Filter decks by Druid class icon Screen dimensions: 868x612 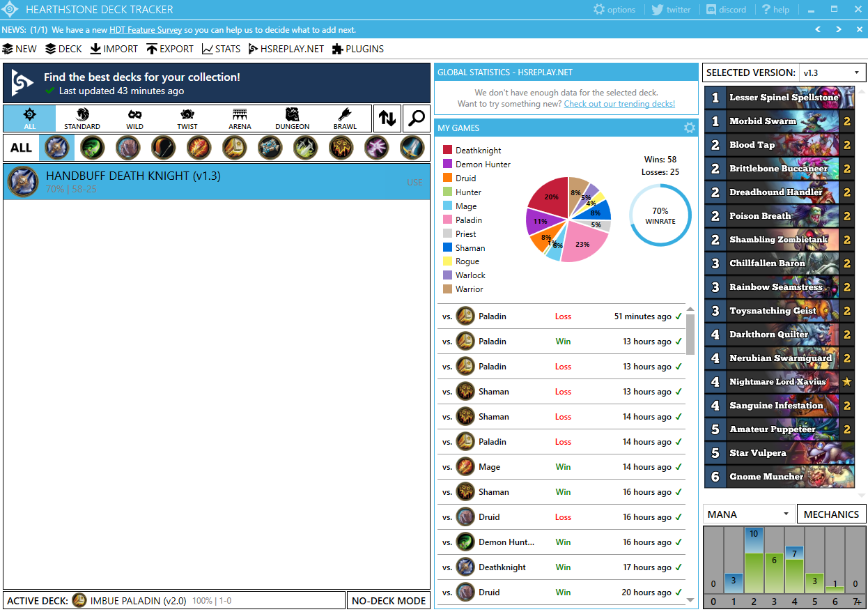127,148
